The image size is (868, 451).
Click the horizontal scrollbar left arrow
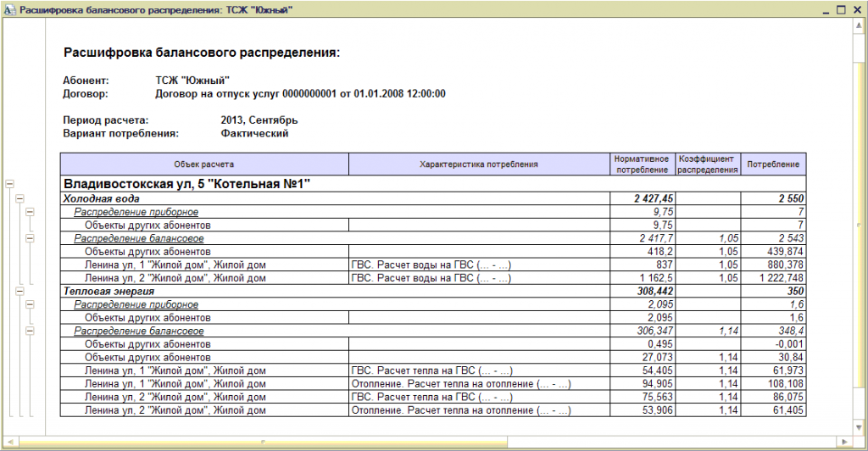pyautogui.click(x=9, y=442)
